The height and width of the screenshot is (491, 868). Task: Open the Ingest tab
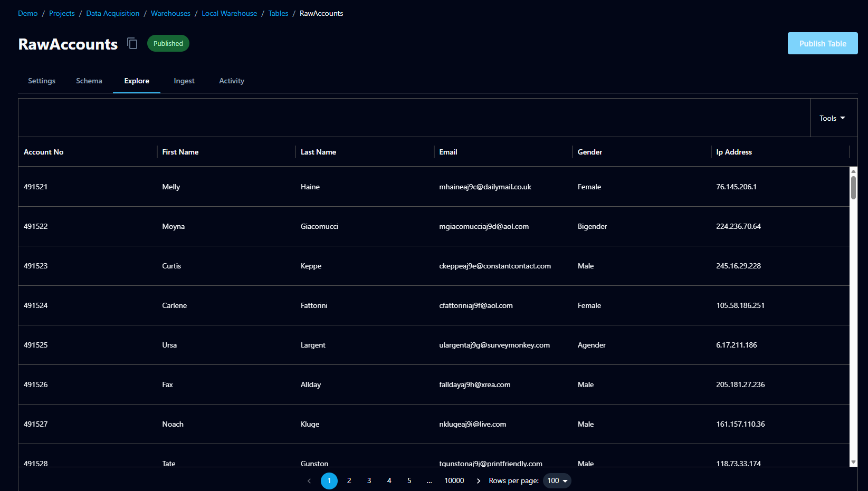click(184, 81)
